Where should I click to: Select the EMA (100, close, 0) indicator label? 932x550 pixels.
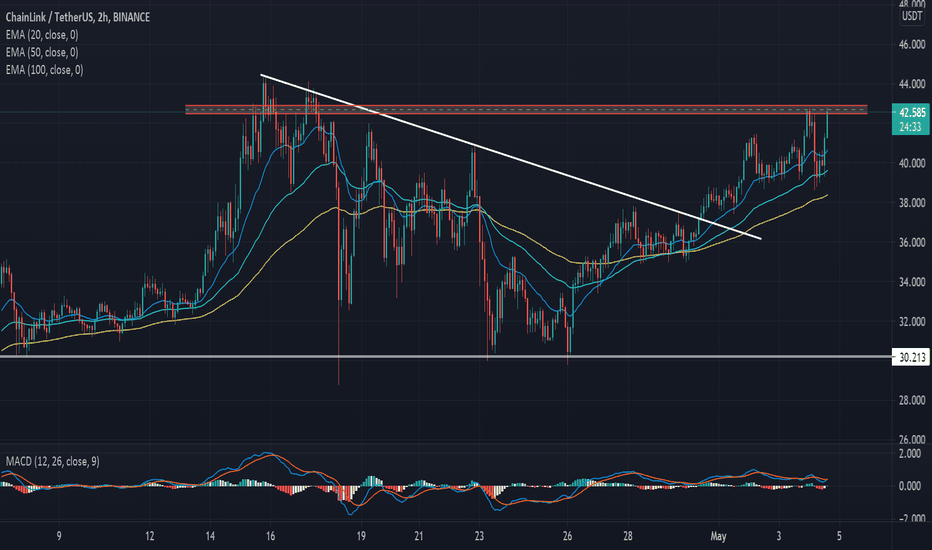coord(45,70)
